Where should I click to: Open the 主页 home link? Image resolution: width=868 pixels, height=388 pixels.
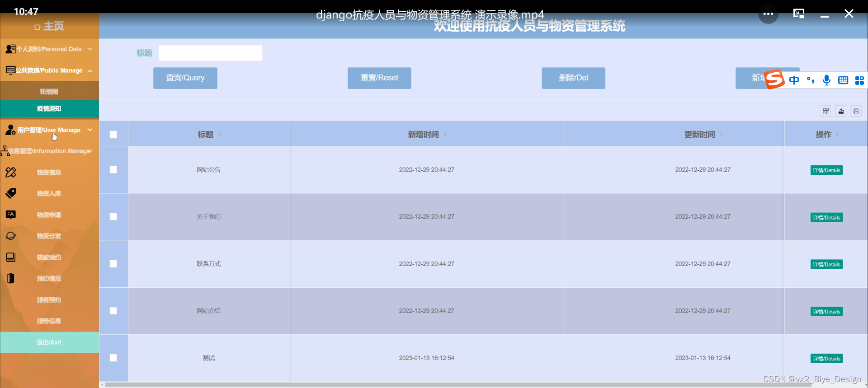(x=49, y=26)
